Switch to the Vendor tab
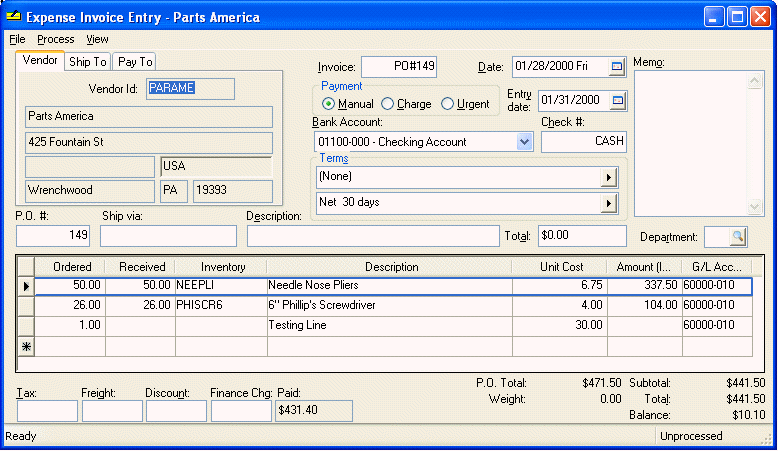 click(40, 61)
